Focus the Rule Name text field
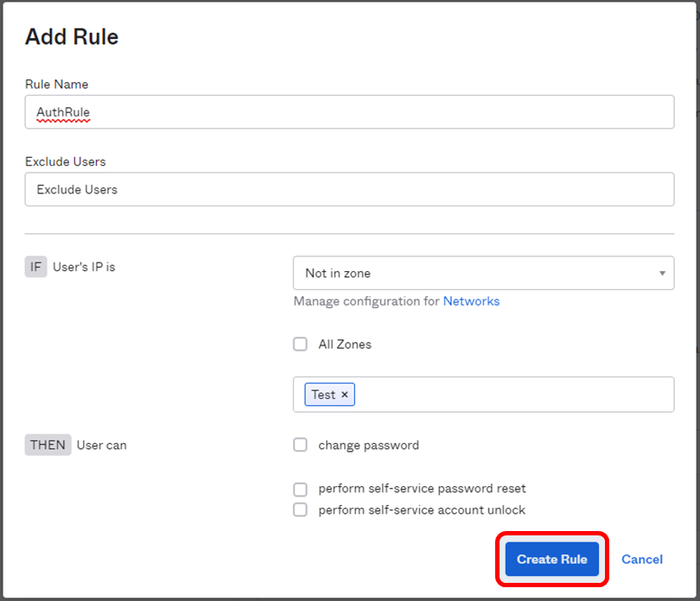700x601 pixels. pos(349,111)
